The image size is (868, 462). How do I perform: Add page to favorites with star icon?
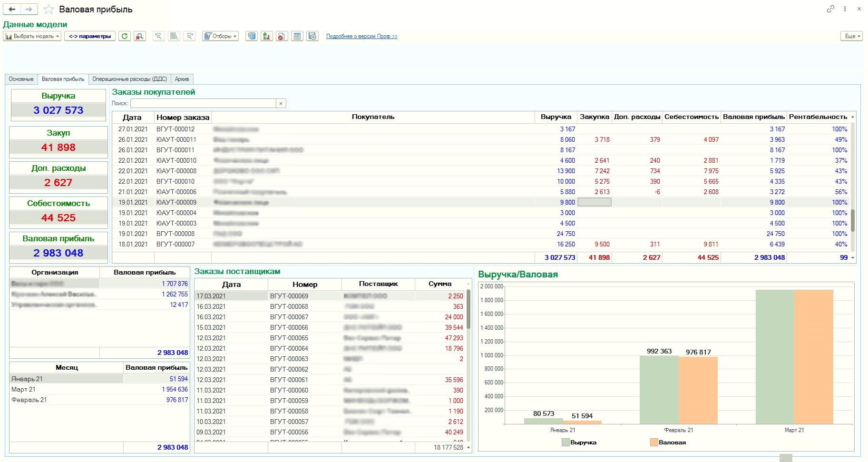tap(49, 10)
